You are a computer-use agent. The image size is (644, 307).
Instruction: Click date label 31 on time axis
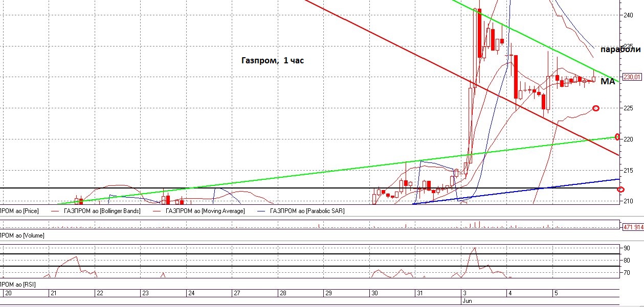[419, 293]
